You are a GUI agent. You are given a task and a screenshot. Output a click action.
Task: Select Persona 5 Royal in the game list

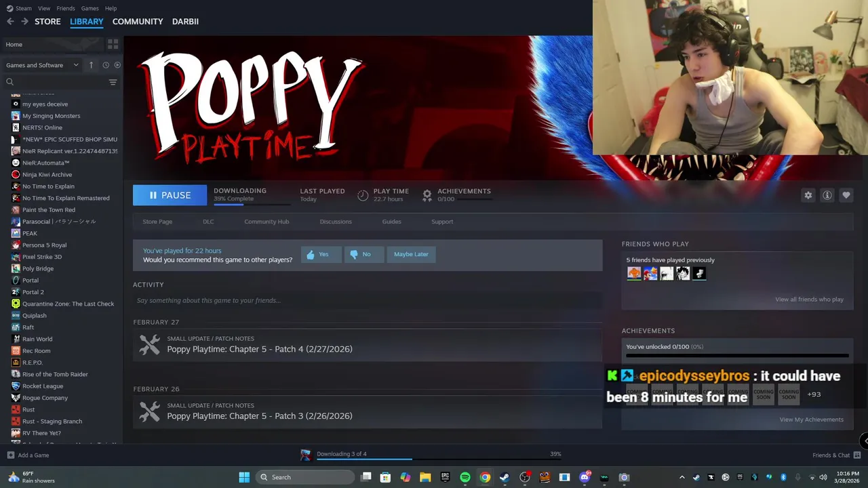click(x=44, y=245)
